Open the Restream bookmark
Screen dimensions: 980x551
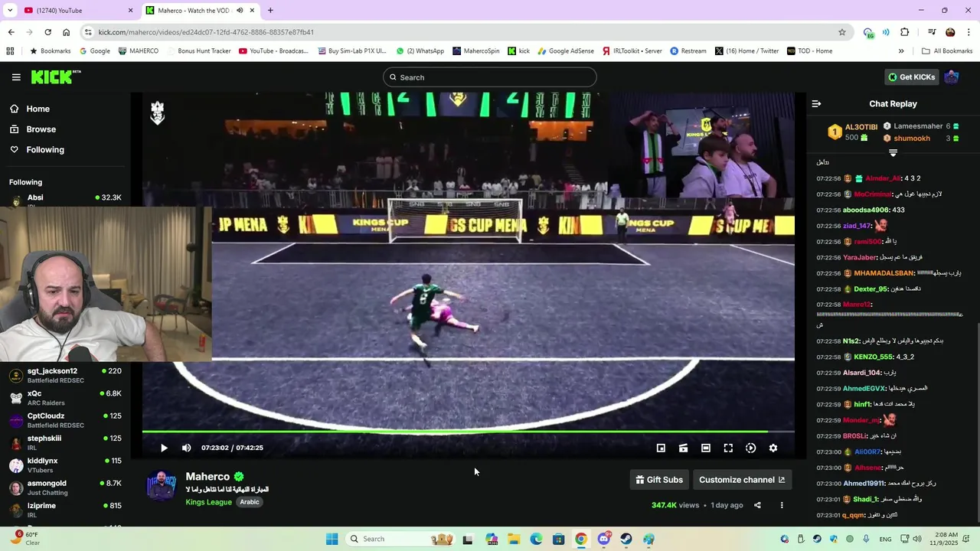coord(688,51)
